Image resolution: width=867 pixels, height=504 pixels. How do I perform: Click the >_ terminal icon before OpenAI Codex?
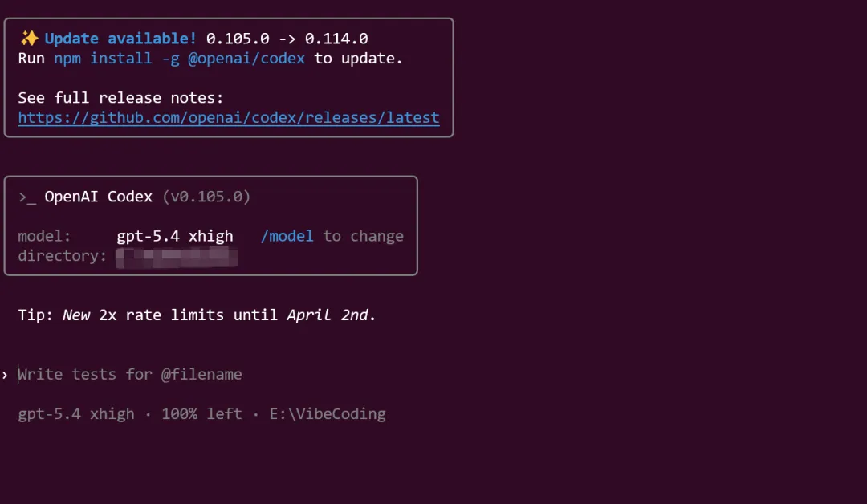pyautogui.click(x=27, y=197)
